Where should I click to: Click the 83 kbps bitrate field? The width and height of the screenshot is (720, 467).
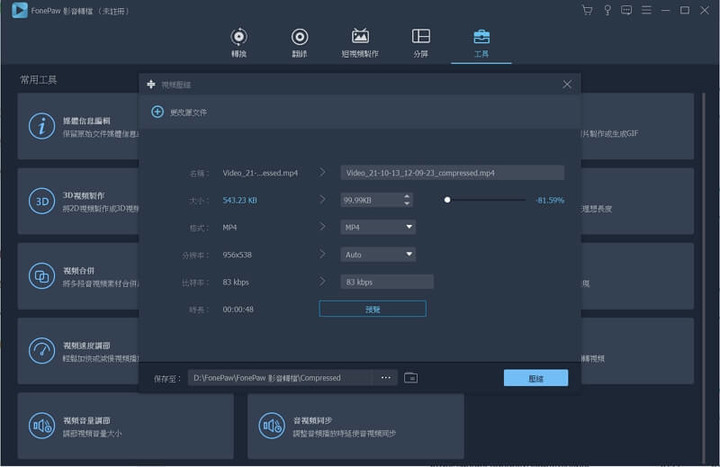pyautogui.click(x=387, y=281)
